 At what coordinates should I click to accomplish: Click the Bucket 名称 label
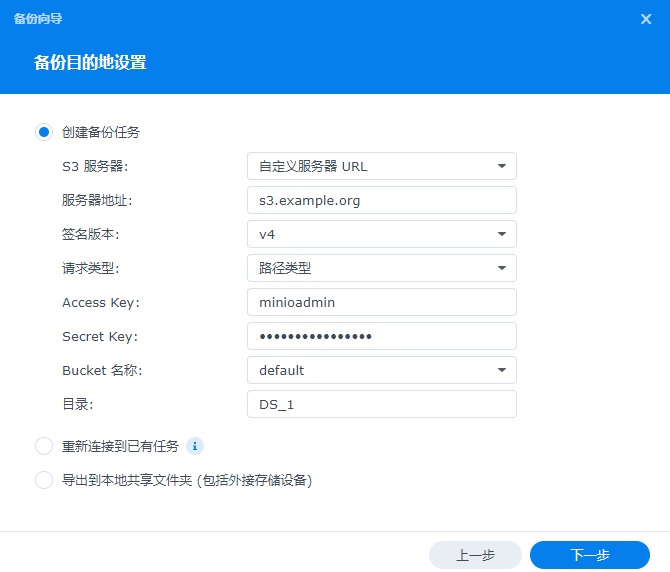pyautogui.click(x=102, y=370)
